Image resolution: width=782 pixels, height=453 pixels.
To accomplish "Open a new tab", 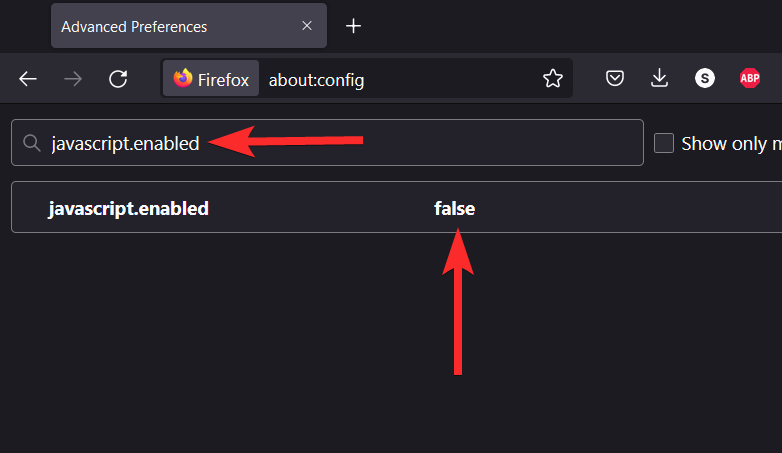I will point(353,27).
